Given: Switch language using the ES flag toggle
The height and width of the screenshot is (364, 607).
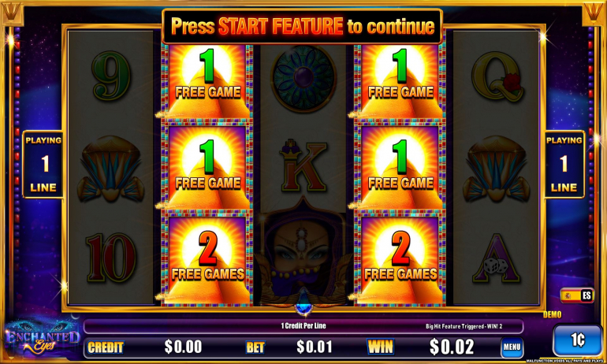Looking at the screenshot, I should coord(577,295).
